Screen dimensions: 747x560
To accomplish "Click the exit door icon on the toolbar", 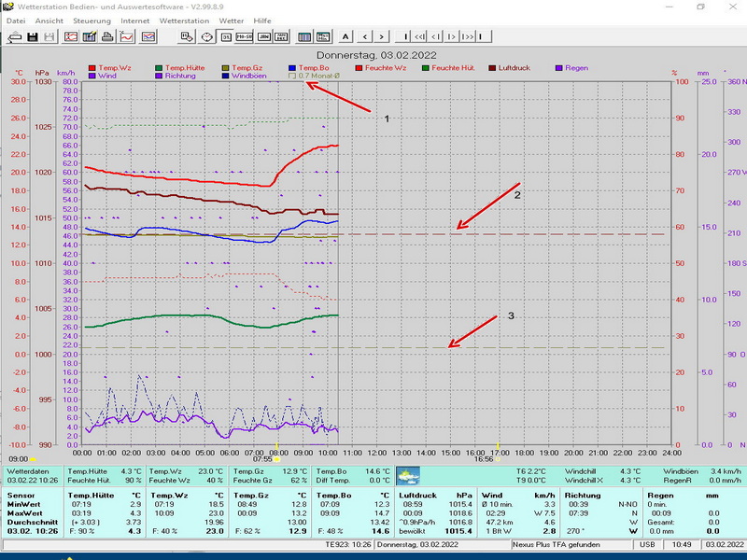I will tap(13, 37).
